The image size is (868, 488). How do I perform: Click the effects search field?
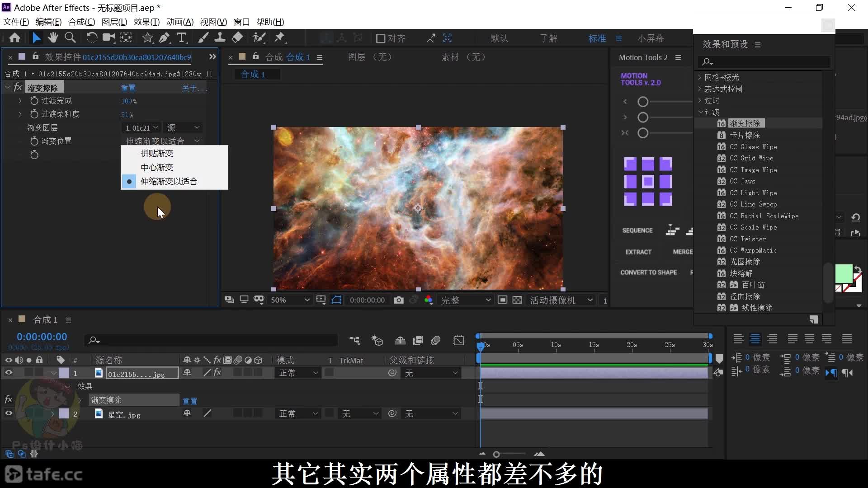click(764, 61)
